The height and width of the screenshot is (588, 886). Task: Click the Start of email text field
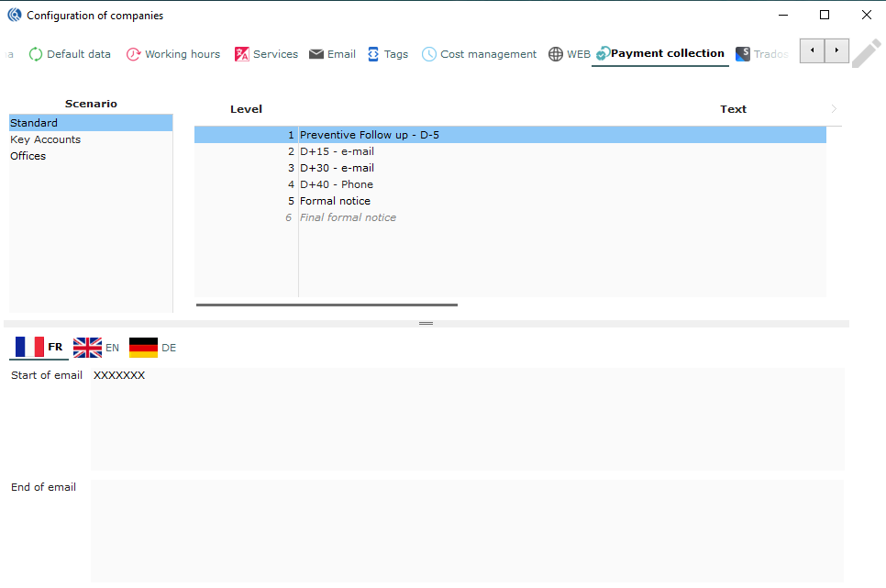[x=467, y=418]
